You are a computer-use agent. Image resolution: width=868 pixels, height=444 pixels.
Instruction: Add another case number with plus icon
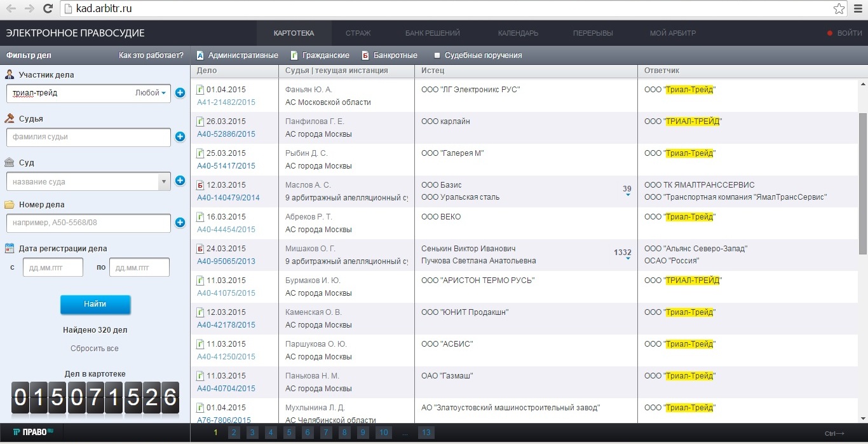(x=180, y=223)
